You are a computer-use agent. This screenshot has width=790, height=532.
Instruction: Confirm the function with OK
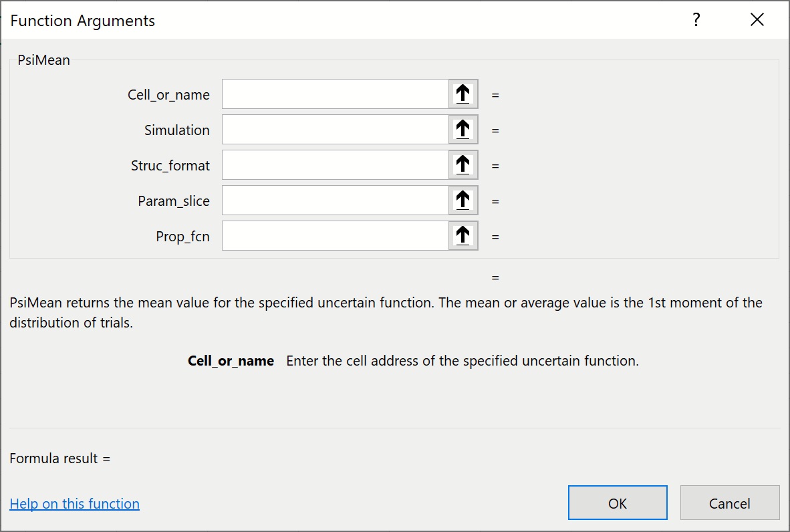click(x=618, y=503)
